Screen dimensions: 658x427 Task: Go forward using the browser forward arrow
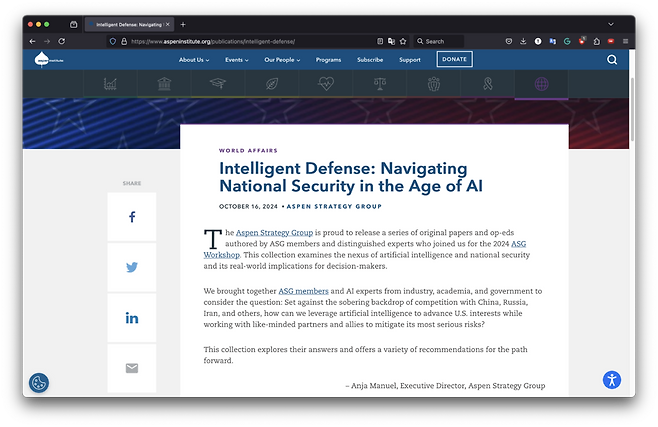pyautogui.click(x=47, y=41)
